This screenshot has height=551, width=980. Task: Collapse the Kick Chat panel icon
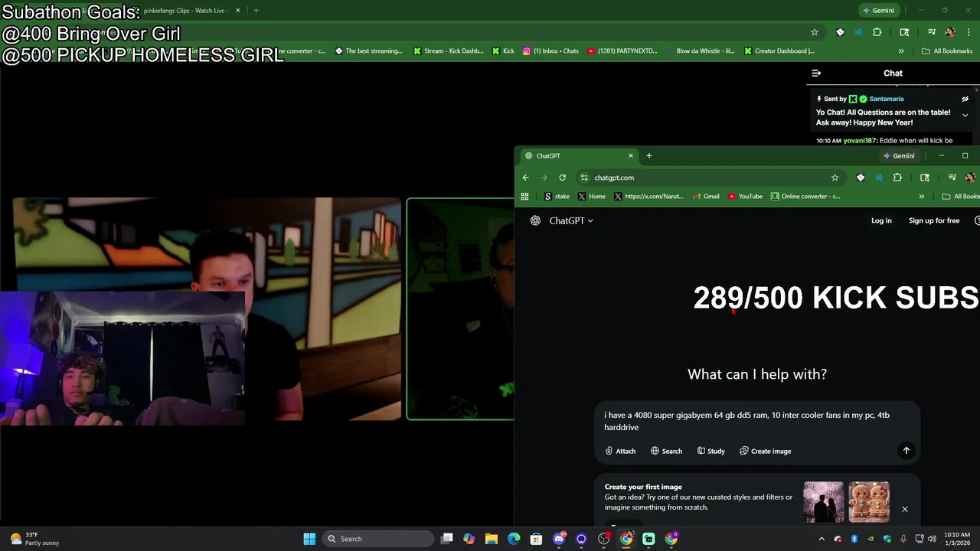(816, 73)
